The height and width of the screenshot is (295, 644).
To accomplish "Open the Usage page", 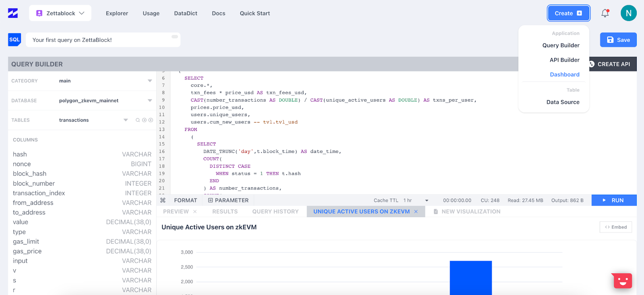I will (x=151, y=13).
